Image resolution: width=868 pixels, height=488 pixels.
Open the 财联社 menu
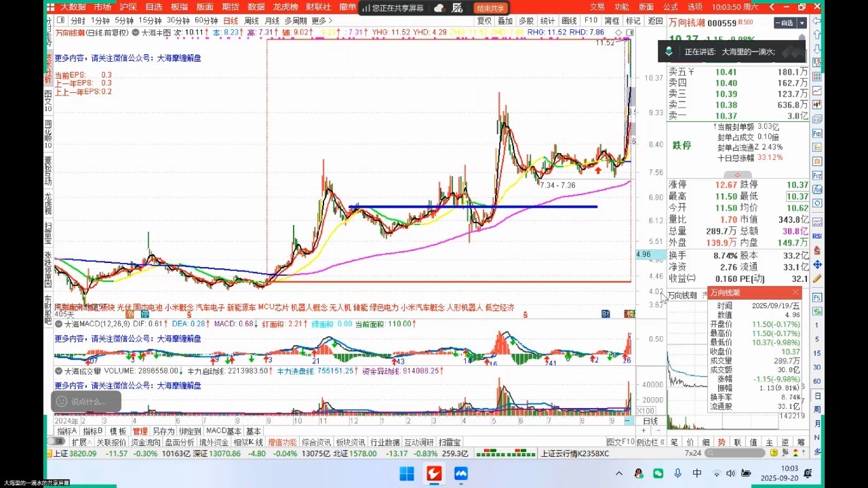[319, 7]
